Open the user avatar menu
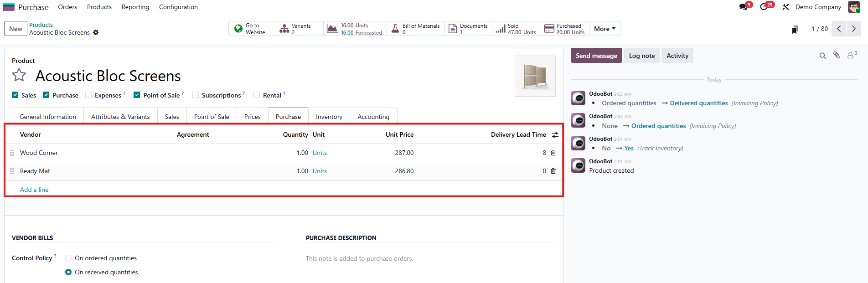The width and height of the screenshot is (868, 283). coord(854,7)
